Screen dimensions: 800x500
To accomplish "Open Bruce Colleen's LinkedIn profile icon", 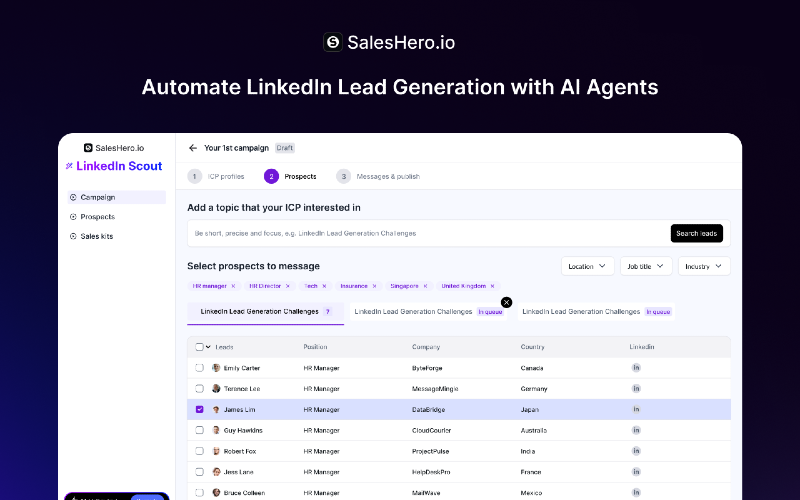I will [636, 493].
